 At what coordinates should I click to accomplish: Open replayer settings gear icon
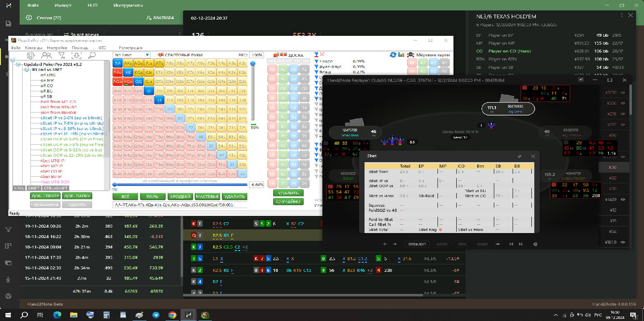pos(536,244)
